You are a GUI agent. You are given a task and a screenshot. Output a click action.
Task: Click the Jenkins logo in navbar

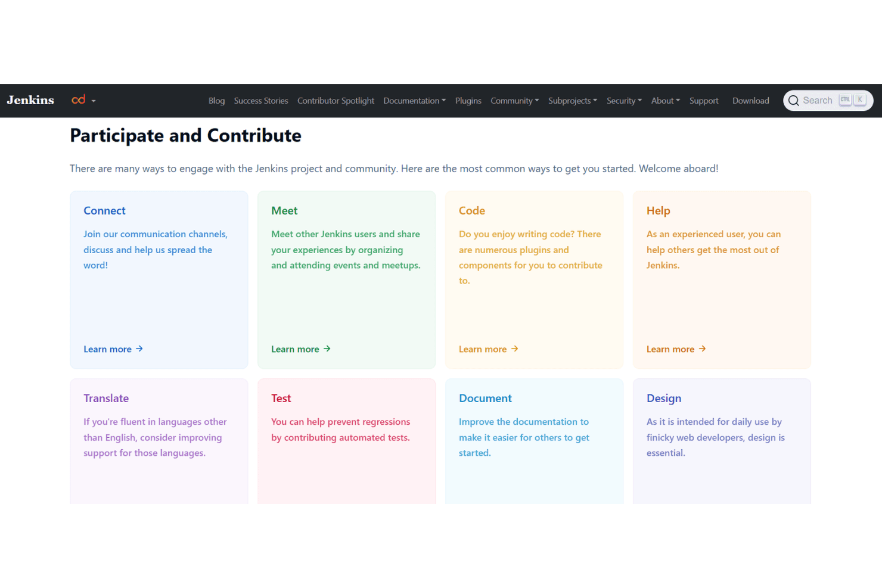[x=30, y=100]
